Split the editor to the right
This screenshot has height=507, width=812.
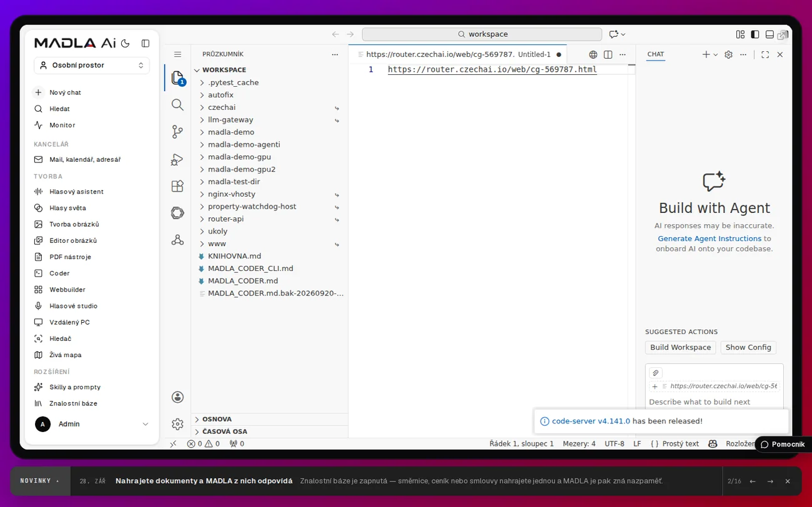coord(608,54)
